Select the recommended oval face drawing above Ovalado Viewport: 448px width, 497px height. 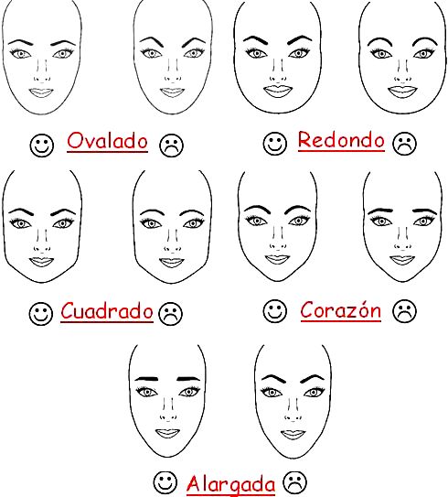pyautogui.click(x=42, y=57)
